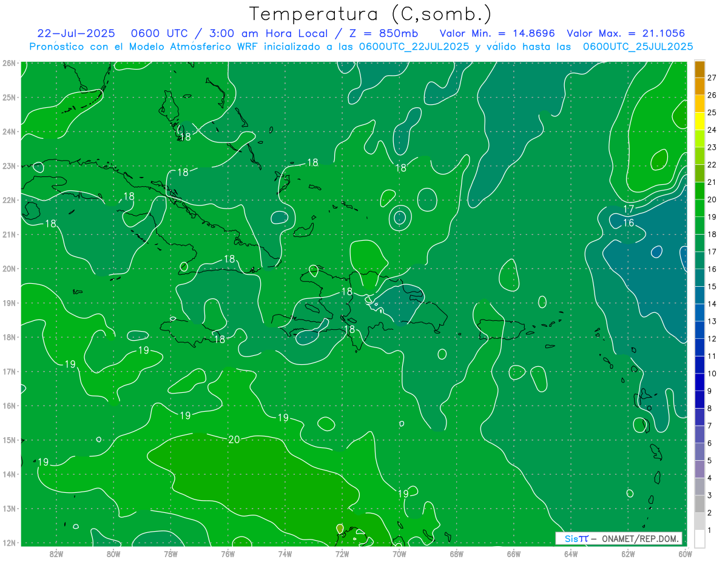Viewport: 728px width, 562px height.
Task: Click the "13N" latitude axis label
Action: [x=8, y=508]
